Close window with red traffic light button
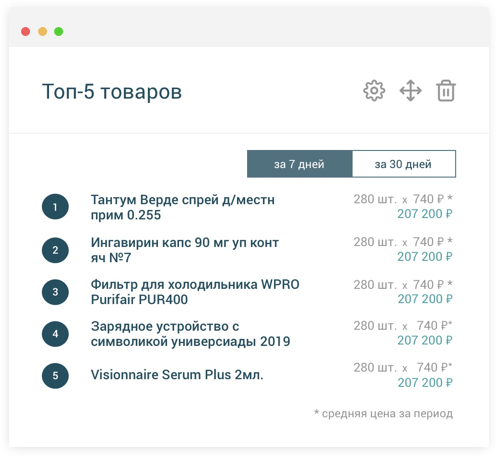The height and width of the screenshot is (457, 497). pos(25,31)
